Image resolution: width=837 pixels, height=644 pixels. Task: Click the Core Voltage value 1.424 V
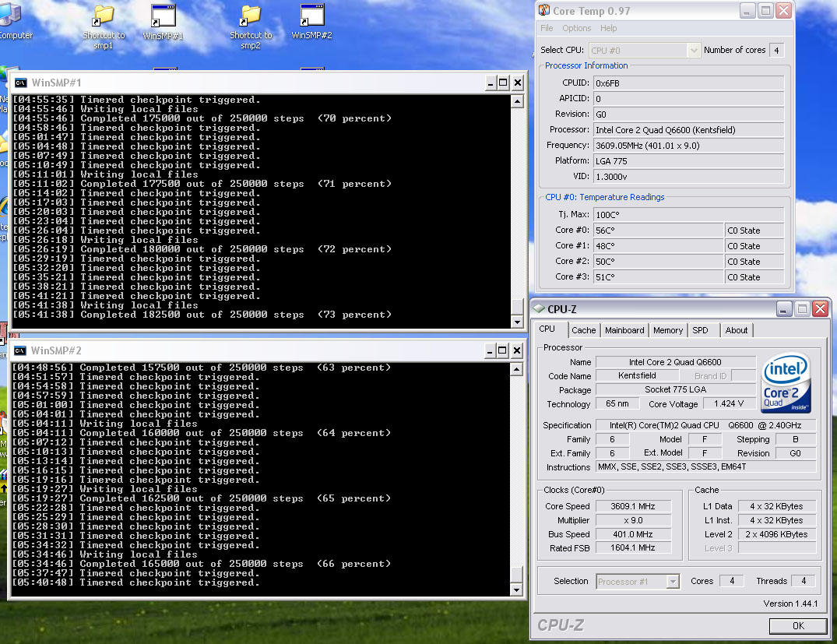(729, 403)
